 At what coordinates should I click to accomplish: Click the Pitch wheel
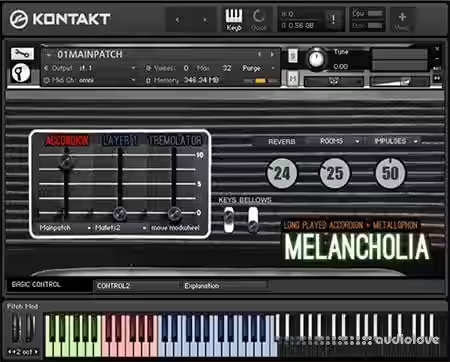(16, 329)
